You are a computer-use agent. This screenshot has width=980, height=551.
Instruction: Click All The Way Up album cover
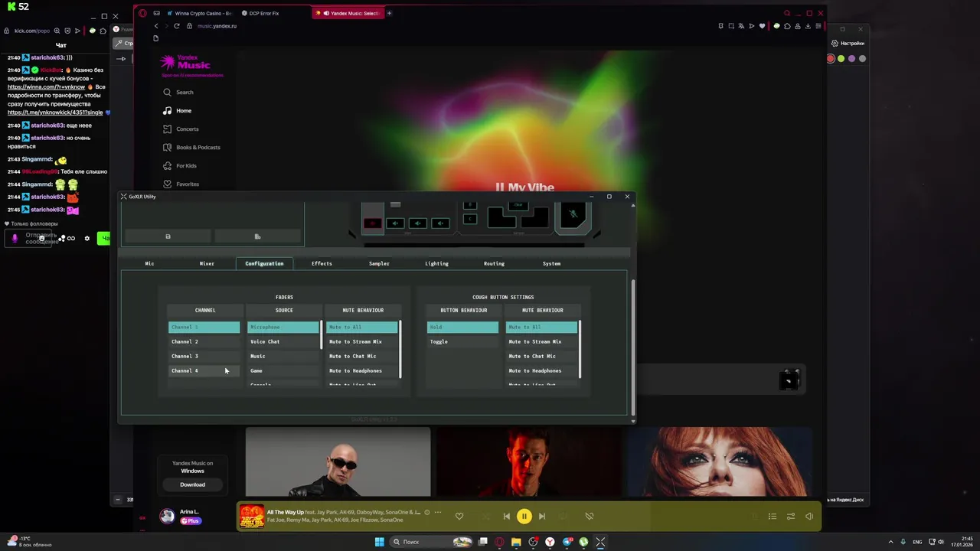251,517
